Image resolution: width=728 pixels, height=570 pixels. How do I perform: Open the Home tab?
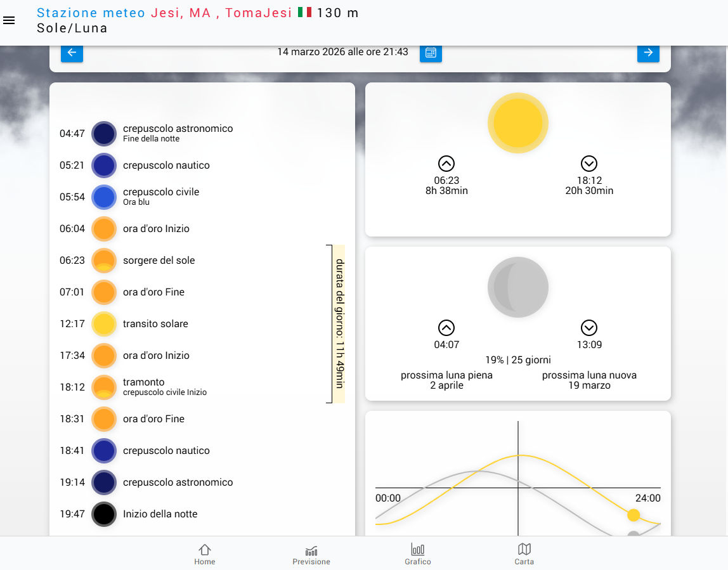click(204, 554)
